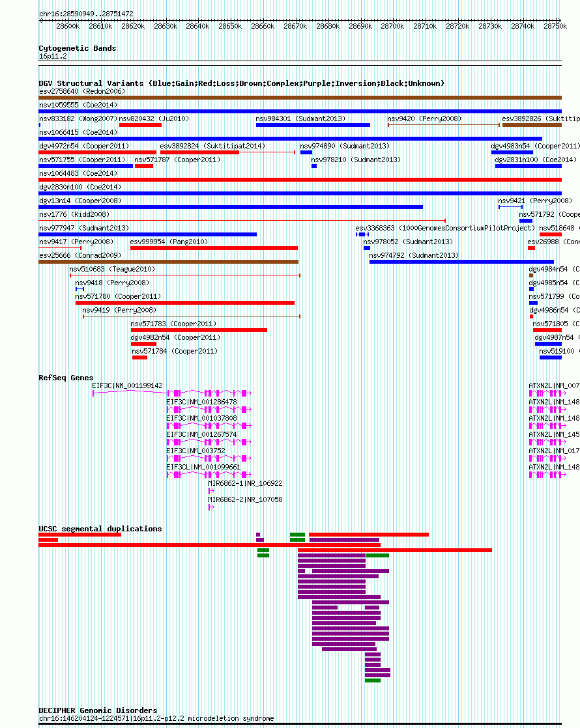Click the ATXN2L|NM_017 transcript label
Screen dimensions: 580x728
click(554, 451)
